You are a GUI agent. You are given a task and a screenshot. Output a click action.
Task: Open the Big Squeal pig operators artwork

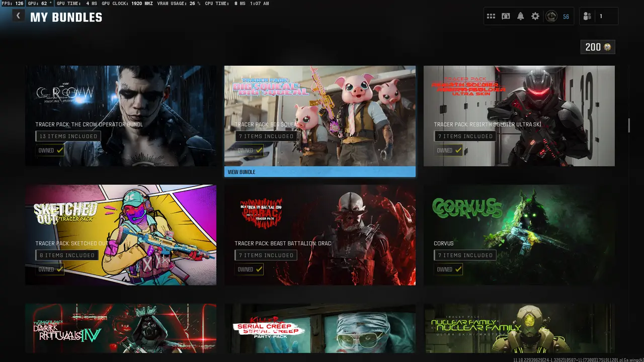320,116
